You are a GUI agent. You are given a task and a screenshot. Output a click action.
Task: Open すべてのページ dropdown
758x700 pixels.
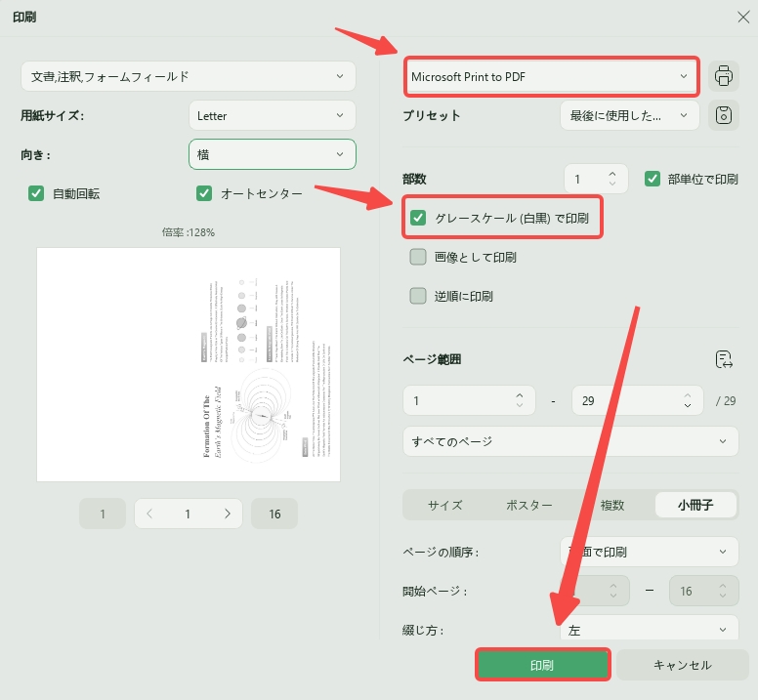pyautogui.click(x=570, y=441)
